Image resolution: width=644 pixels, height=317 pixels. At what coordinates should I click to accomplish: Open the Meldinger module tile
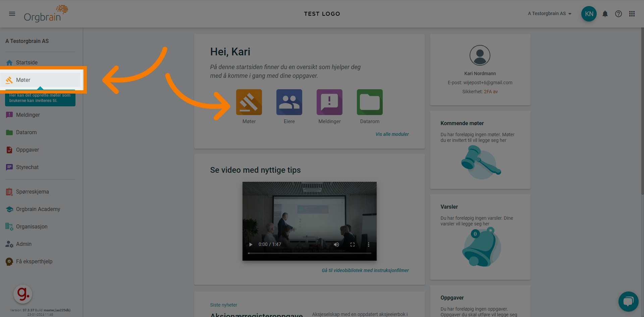[329, 102]
